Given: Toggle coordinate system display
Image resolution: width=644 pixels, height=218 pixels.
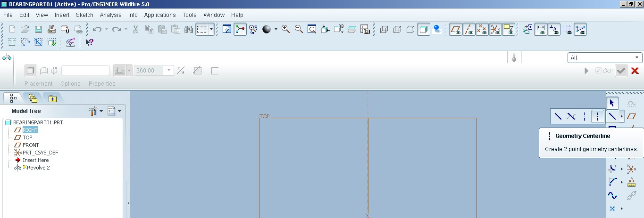Looking at the screenshot, I should (x=495, y=29).
